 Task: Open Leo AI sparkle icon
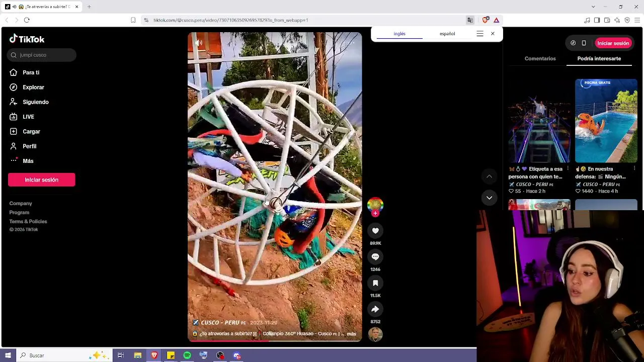pyautogui.click(x=617, y=20)
